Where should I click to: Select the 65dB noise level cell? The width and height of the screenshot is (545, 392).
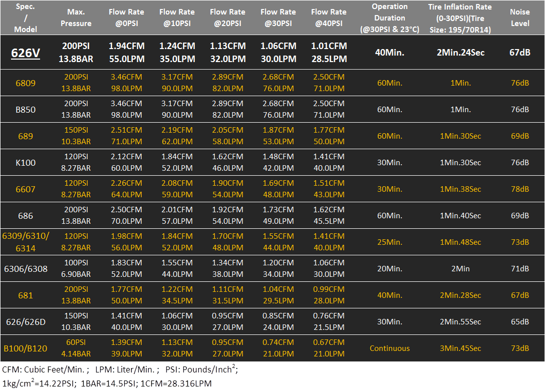click(x=519, y=322)
